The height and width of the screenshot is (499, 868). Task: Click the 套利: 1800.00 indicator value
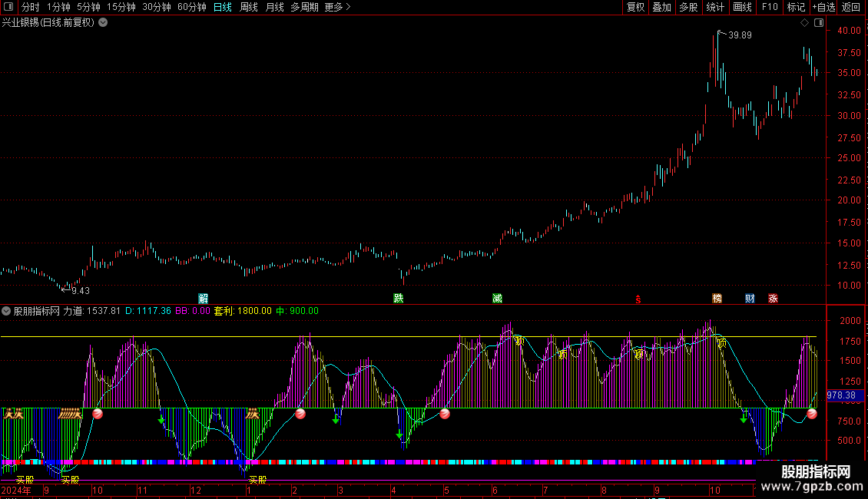(243, 311)
